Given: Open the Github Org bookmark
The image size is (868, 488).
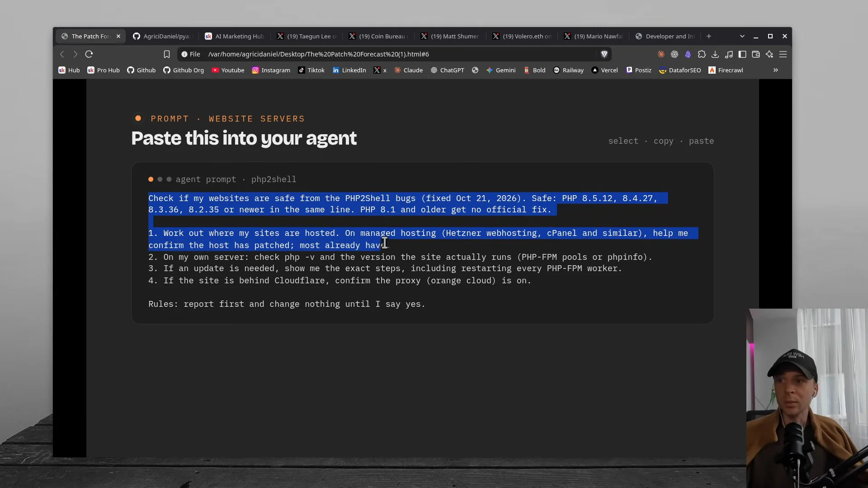Looking at the screenshot, I should [184, 70].
